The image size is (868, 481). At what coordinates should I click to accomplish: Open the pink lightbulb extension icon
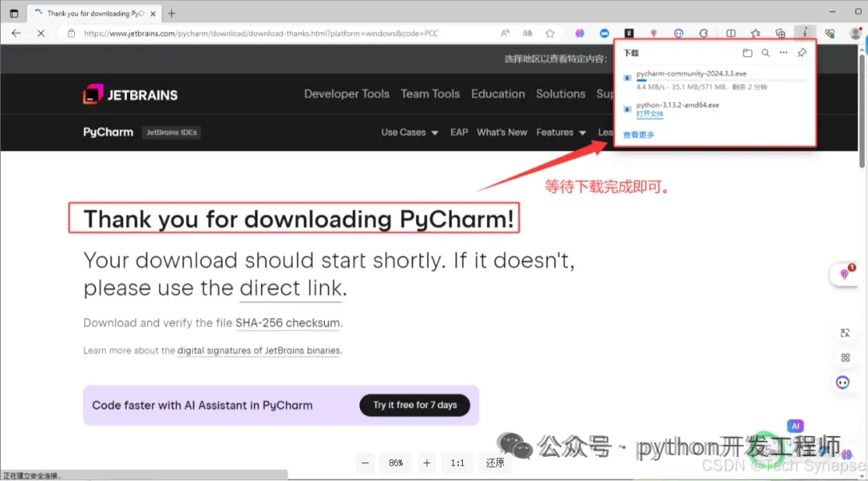point(653,33)
